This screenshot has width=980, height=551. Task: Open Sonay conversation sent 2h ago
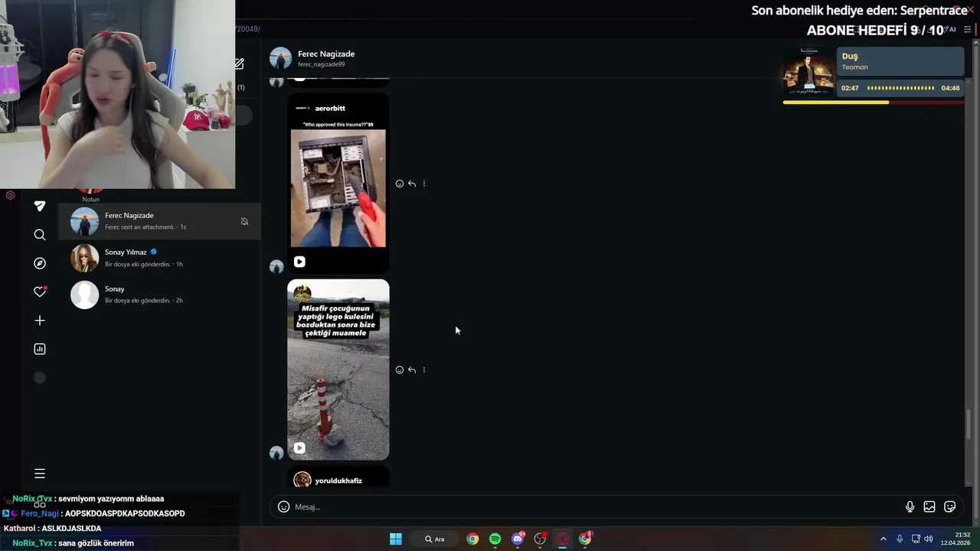click(159, 295)
